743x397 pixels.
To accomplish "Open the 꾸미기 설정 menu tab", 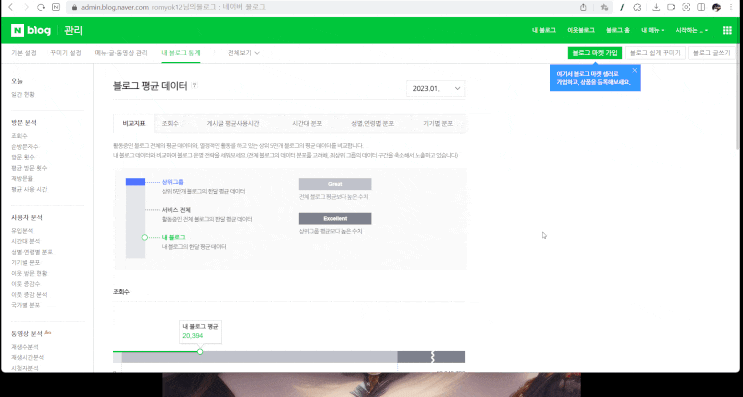I will 66,53.
